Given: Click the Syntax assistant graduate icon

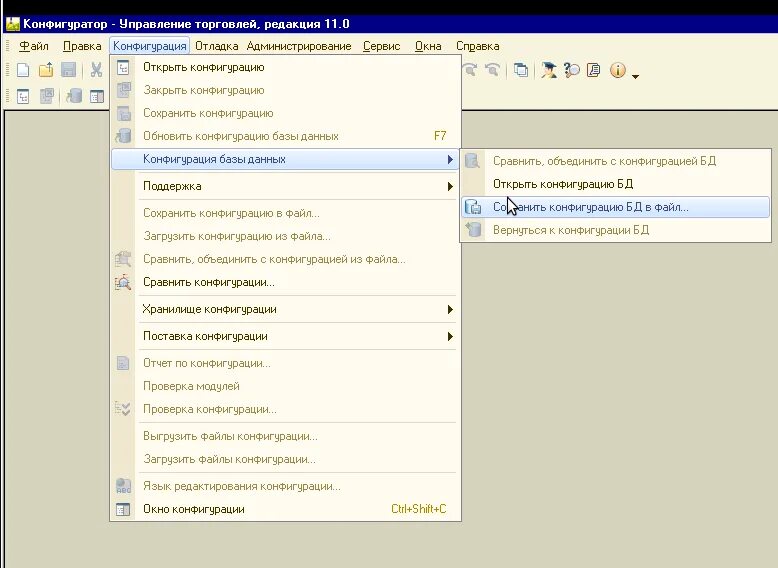Looking at the screenshot, I should tap(548, 70).
